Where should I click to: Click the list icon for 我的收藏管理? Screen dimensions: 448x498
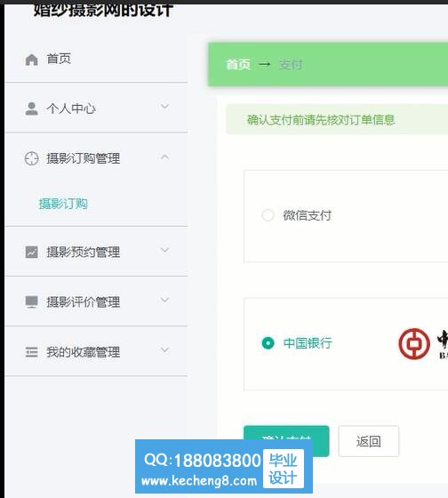tap(31, 352)
